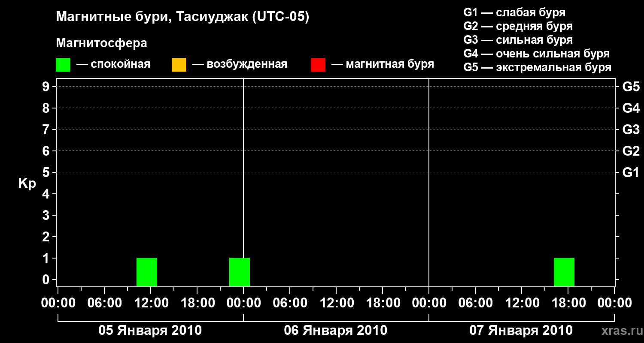Click the 'G3 — сильная буря' legend line
The height and width of the screenshot is (343, 644).
pos(518,40)
